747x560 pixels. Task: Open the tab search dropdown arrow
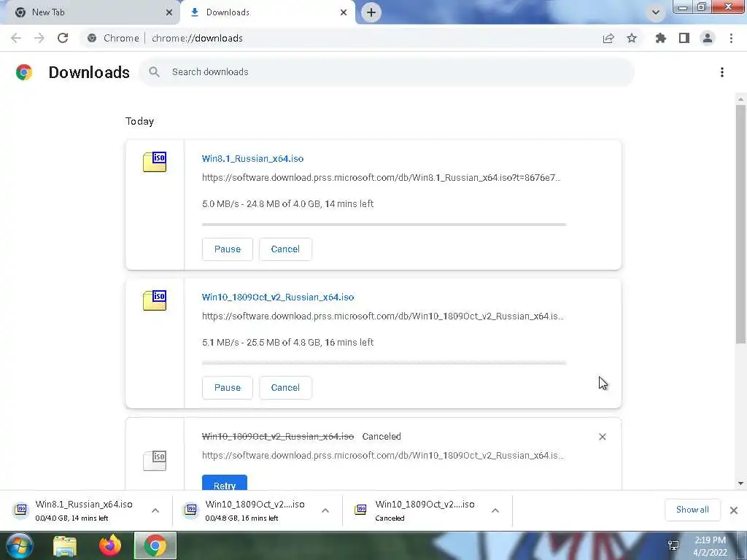[656, 12]
